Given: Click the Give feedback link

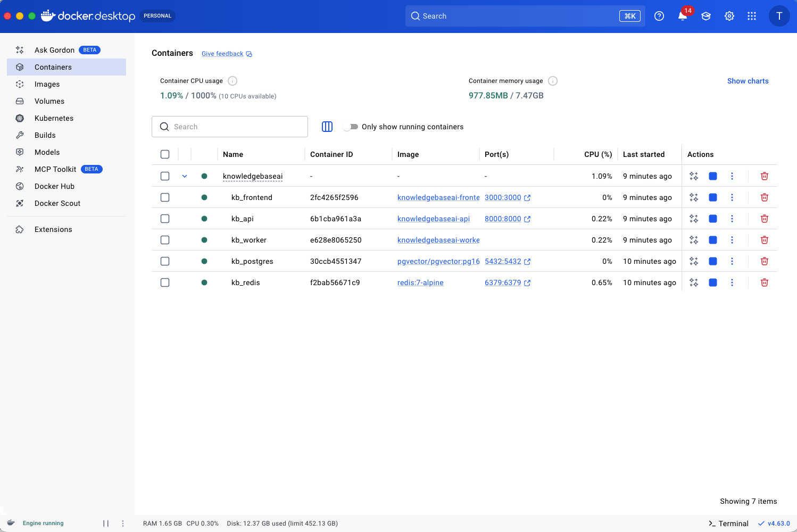Looking at the screenshot, I should point(227,54).
